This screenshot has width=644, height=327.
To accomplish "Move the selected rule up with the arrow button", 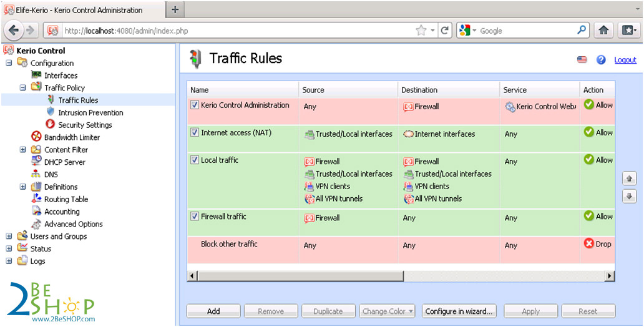I will pos(629,178).
